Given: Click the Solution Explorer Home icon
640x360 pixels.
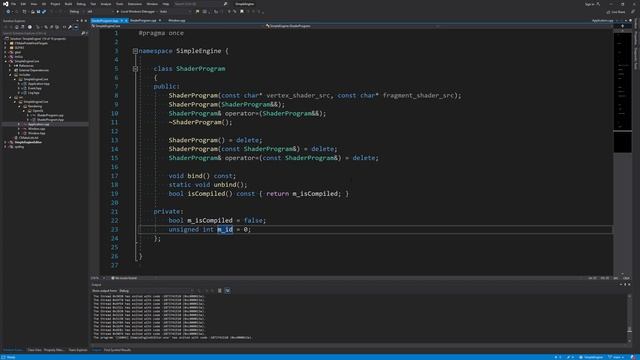Looking at the screenshot, I should (17, 27).
